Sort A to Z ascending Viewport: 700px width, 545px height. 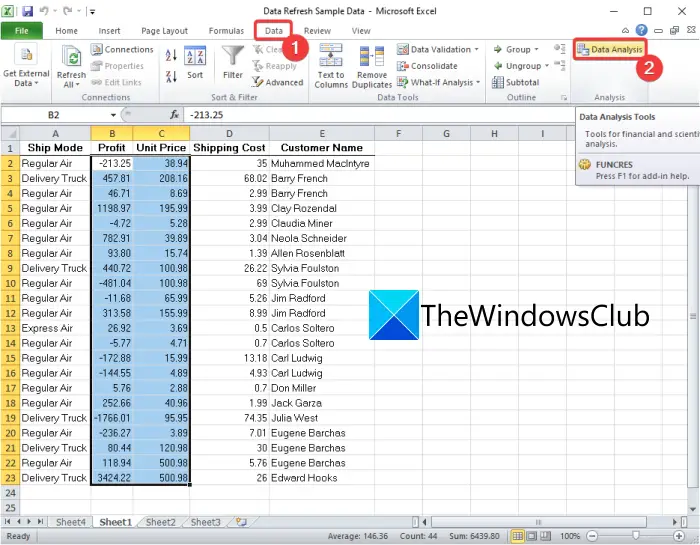[x=171, y=55]
